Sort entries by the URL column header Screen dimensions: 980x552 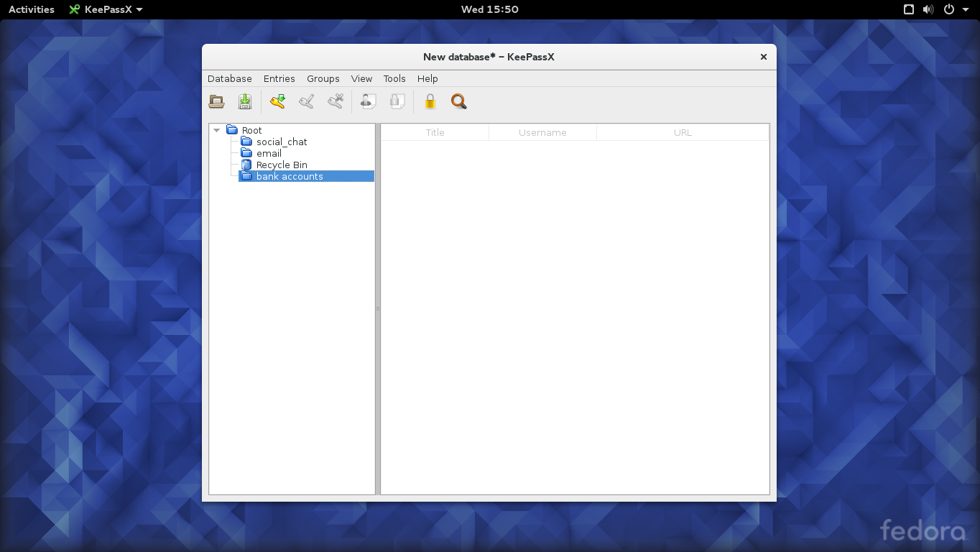point(683,132)
